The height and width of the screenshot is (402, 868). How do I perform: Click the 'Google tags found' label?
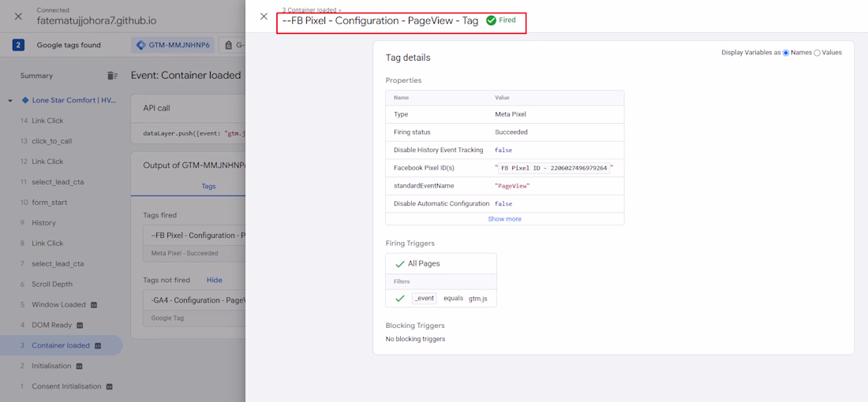coord(69,46)
